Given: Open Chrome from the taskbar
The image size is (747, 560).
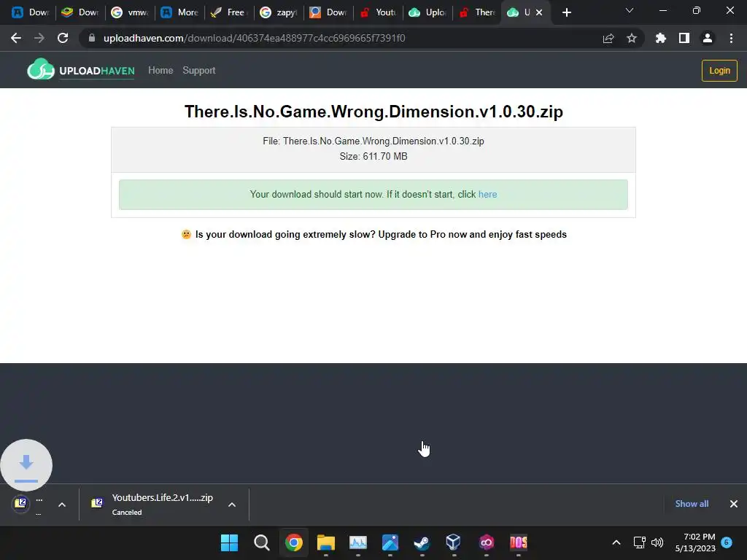Looking at the screenshot, I should coord(294,542).
